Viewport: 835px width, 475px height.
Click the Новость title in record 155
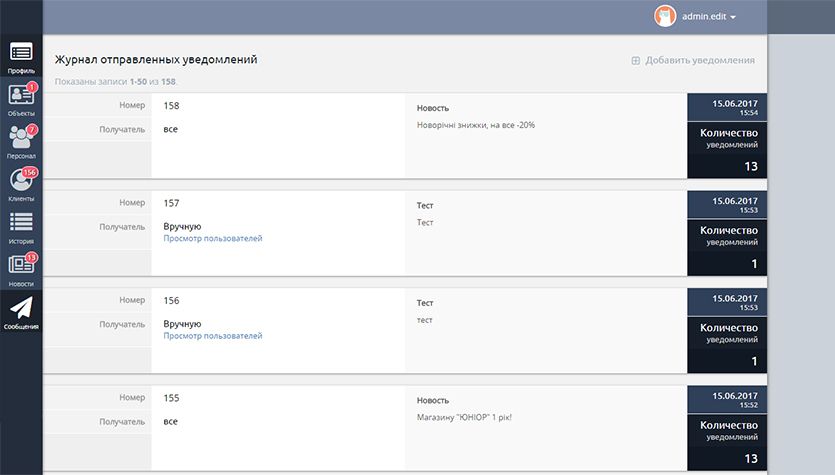tap(432, 400)
